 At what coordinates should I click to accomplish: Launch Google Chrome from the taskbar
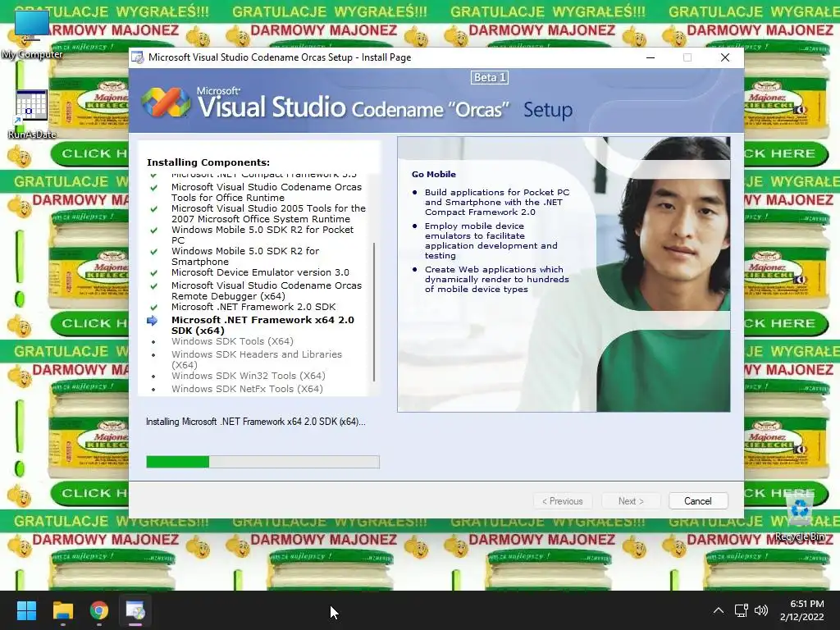[99, 610]
